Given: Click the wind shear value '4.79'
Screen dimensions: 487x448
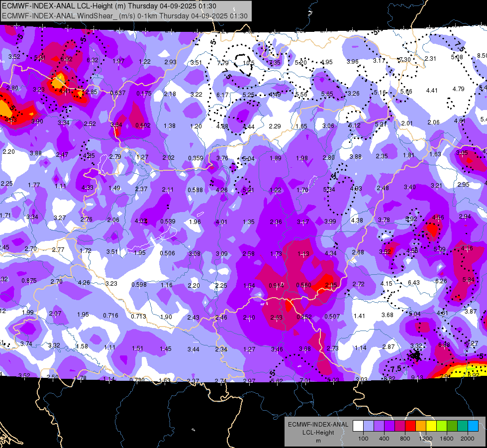Looking at the screenshot, I should (x=459, y=89).
